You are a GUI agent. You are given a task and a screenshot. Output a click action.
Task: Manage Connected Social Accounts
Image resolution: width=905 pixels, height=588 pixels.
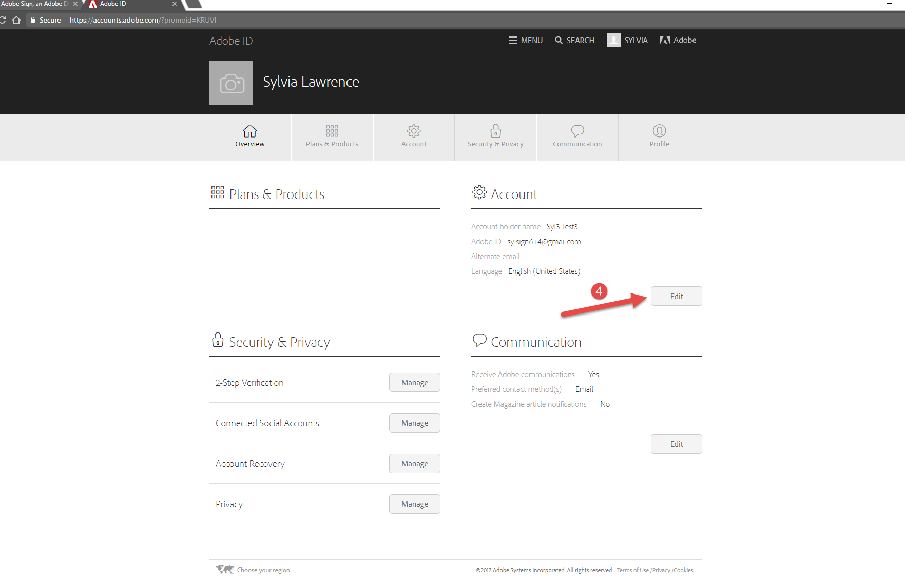415,423
